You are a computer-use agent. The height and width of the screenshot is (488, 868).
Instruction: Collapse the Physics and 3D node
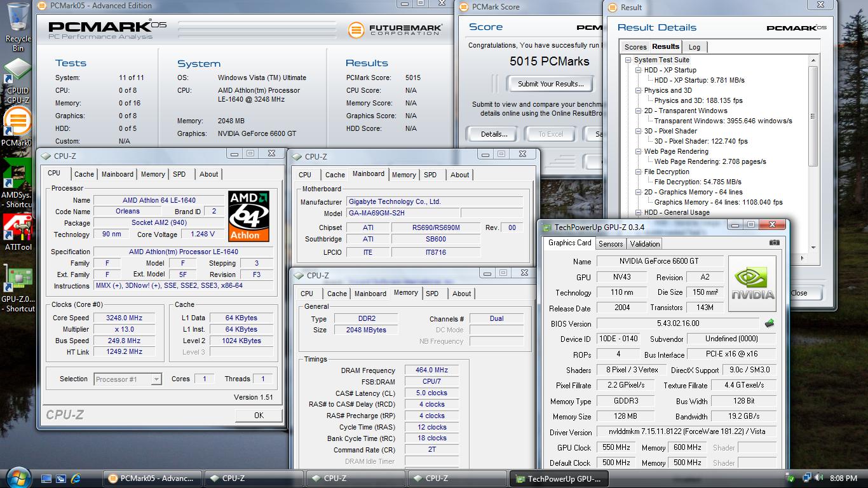coord(639,90)
